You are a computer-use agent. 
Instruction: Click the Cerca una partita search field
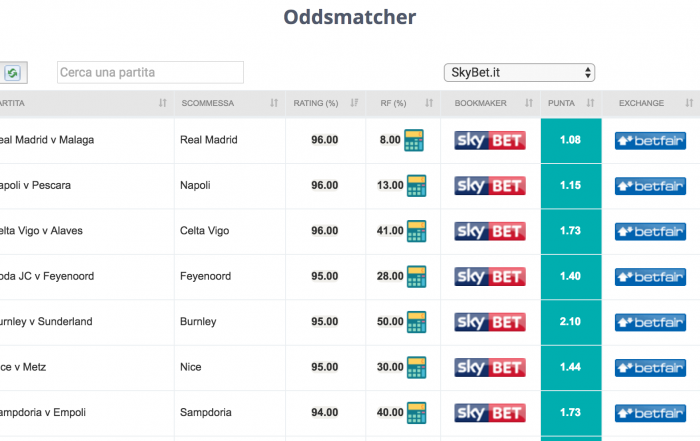point(150,72)
